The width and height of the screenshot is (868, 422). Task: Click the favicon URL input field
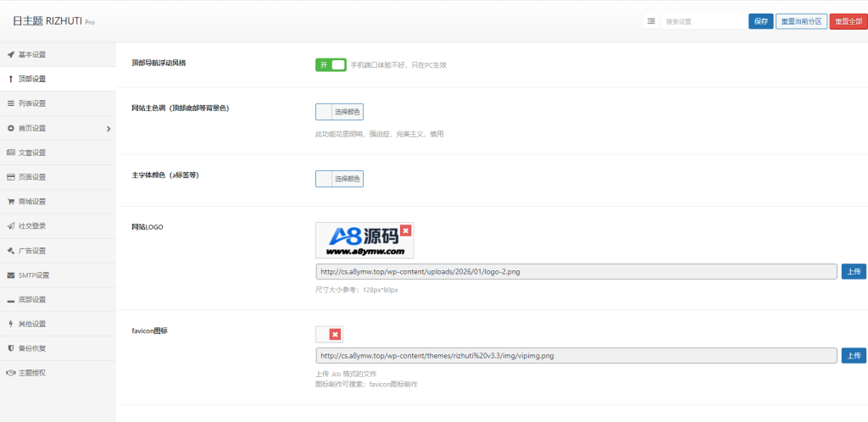click(576, 356)
